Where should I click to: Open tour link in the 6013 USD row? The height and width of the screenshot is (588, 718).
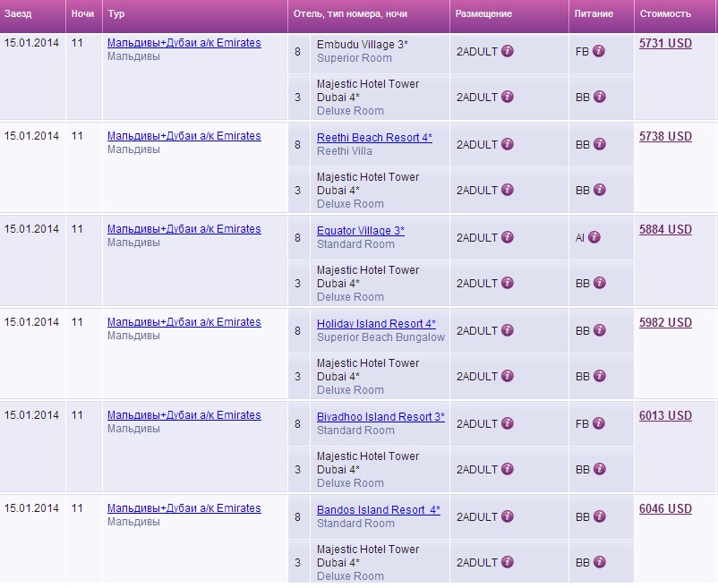(184, 415)
